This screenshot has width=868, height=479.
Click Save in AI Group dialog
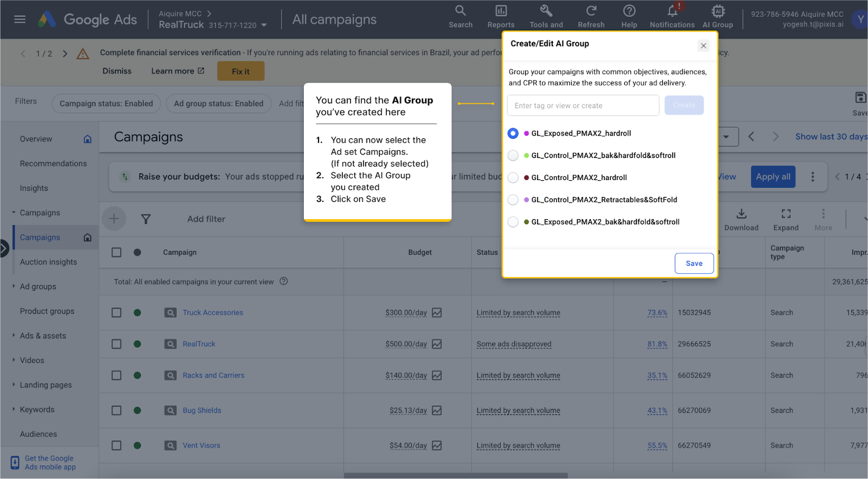pos(694,264)
